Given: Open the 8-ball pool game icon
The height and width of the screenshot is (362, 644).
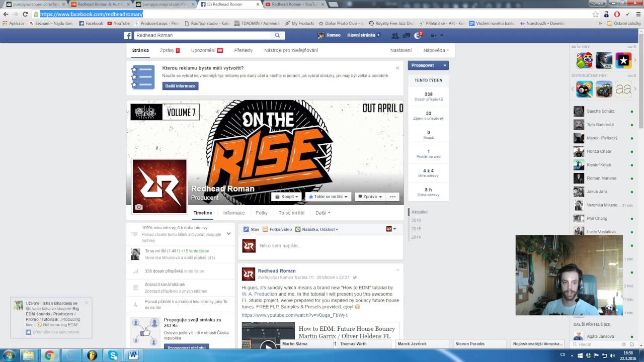Looking at the screenshot, I should tap(585, 89).
